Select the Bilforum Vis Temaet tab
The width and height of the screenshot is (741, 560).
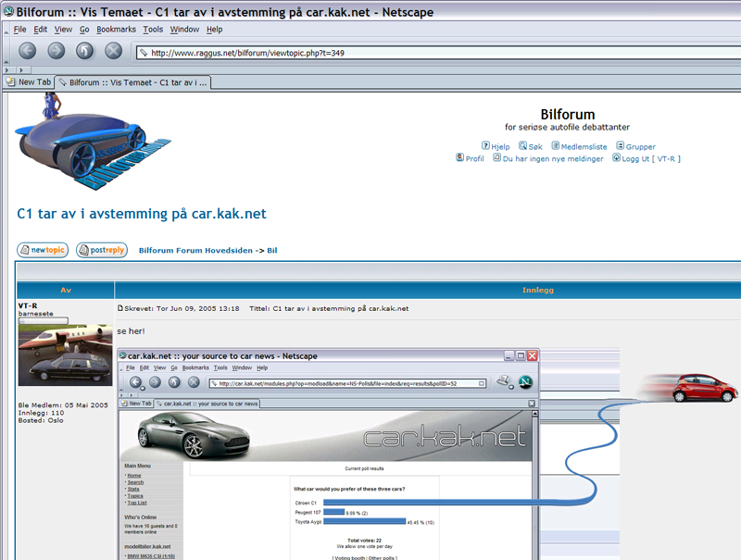pyautogui.click(x=132, y=82)
